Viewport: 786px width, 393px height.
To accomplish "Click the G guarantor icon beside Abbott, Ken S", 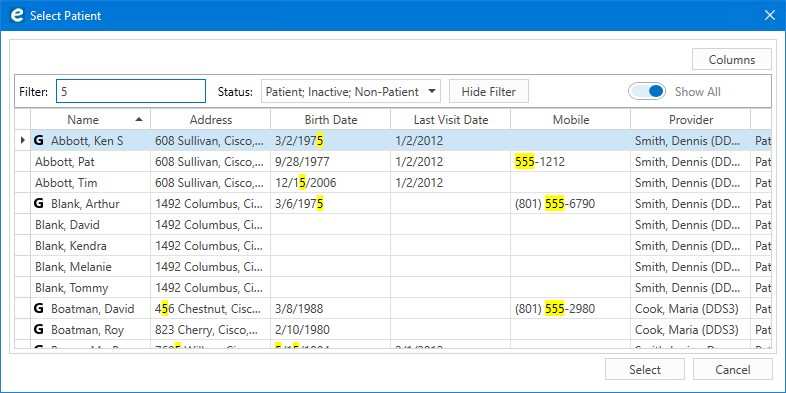I will (x=39, y=141).
